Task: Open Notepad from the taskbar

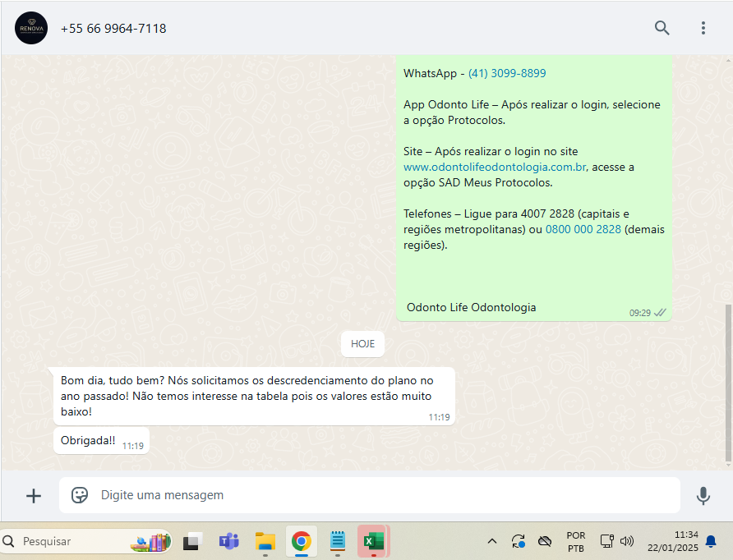Action: pos(338,541)
